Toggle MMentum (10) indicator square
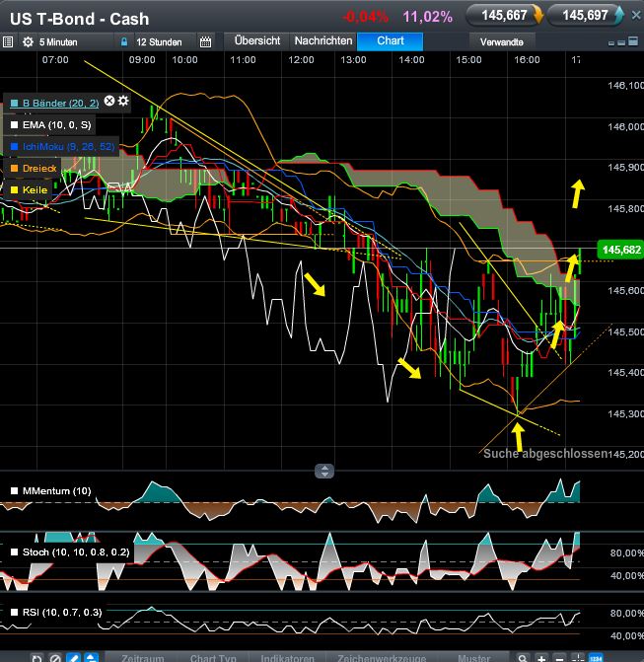The height and width of the screenshot is (662, 644). [x=13, y=490]
